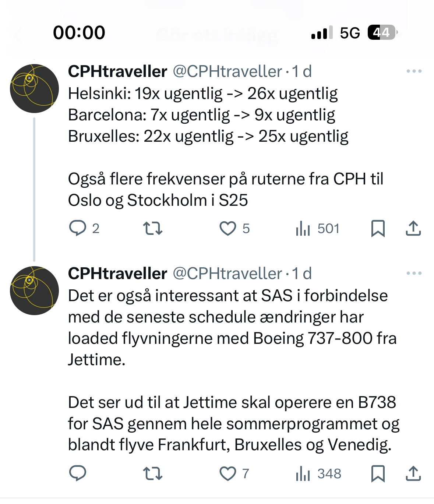The width and height of the screenshot is (434, 504).
Task: Tap @CPHtraveller handle in second tweet
Action: tap(227, 274)
